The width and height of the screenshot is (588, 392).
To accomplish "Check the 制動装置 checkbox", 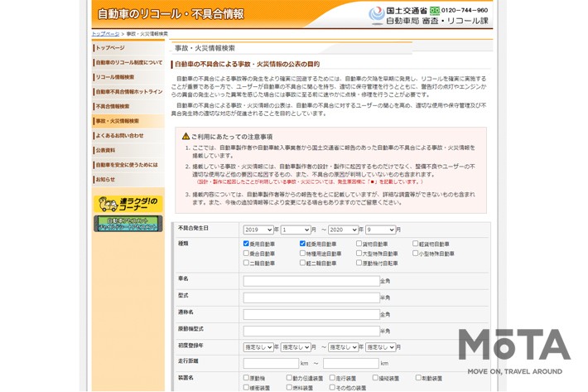I will click(x=418, y=378).
